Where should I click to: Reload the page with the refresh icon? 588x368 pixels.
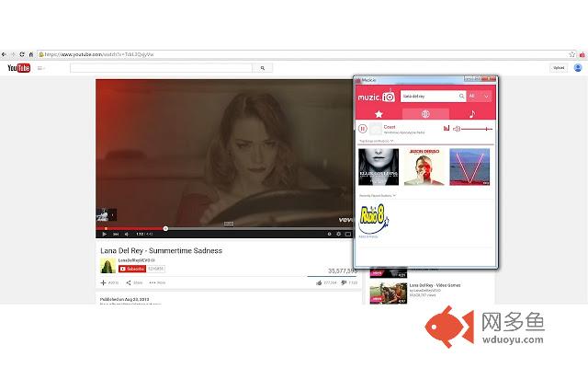22,54
